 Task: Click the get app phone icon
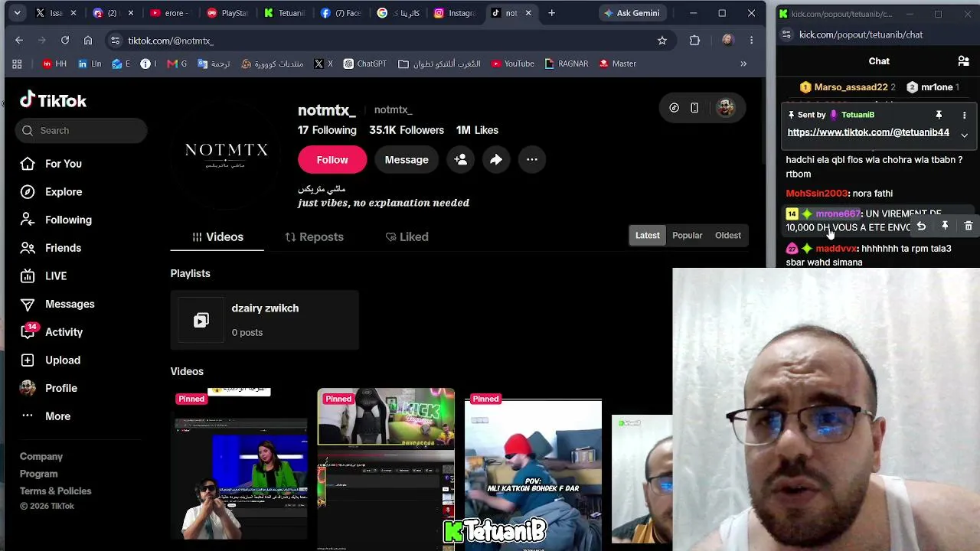694,108
